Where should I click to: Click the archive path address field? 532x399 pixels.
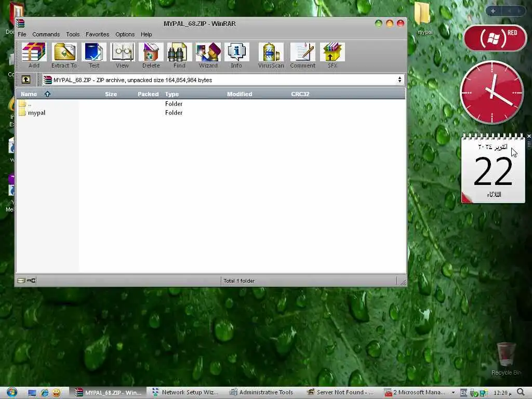click(x=223, y=79)
